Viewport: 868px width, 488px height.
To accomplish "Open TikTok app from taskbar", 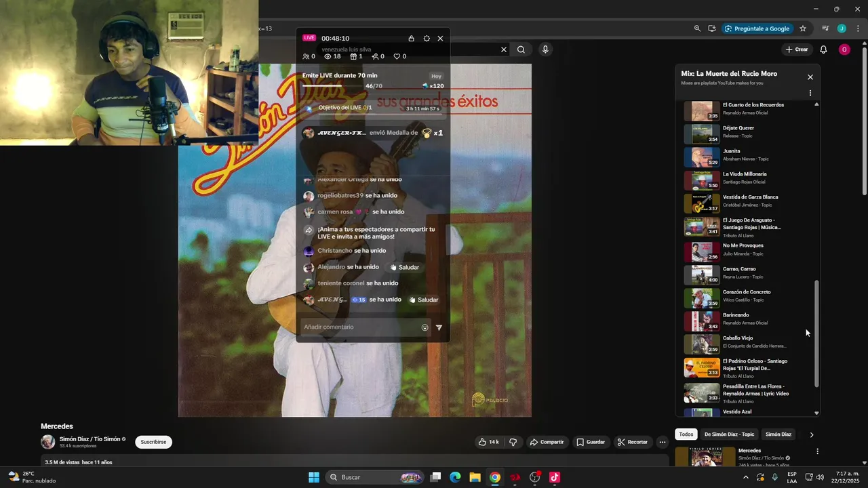I will point(555,477).
